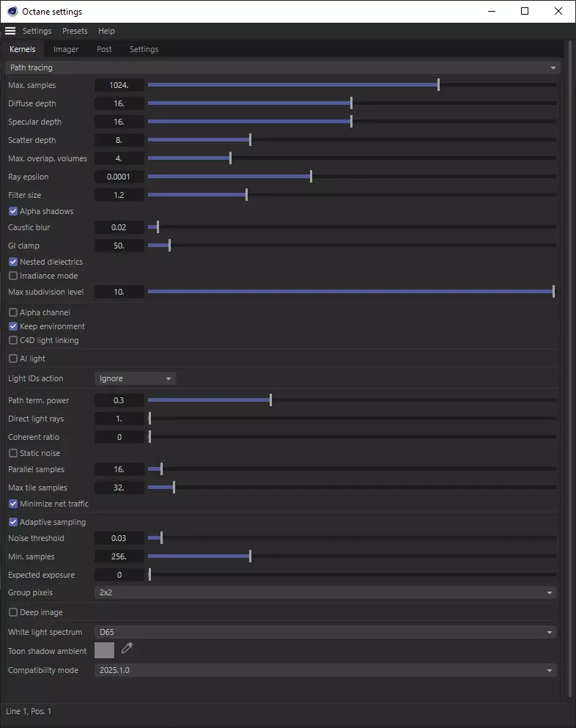This screenshot has width=576, height=728.
Task: Enable the Deep image option
Action: click(x=13, y=612)
